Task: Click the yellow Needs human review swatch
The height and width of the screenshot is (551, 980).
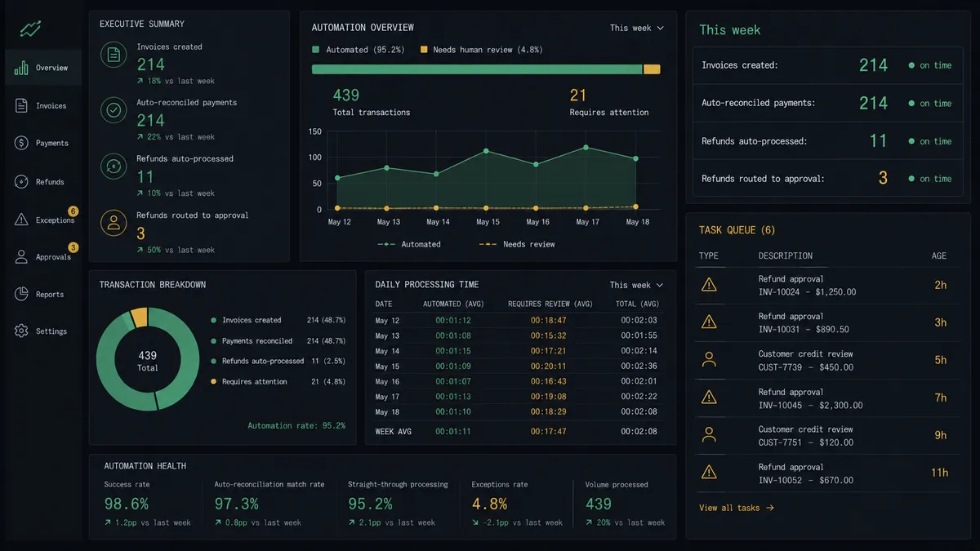Action: [x=424, y=50]
